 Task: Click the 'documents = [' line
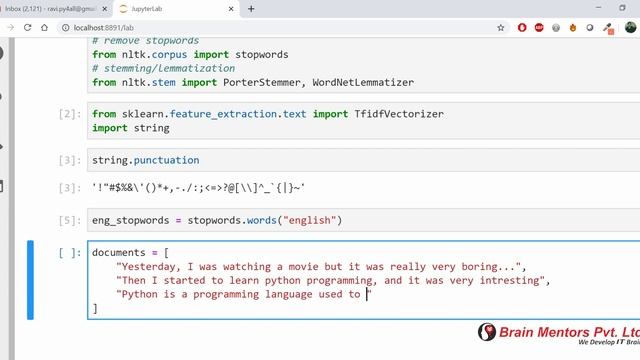131,253
